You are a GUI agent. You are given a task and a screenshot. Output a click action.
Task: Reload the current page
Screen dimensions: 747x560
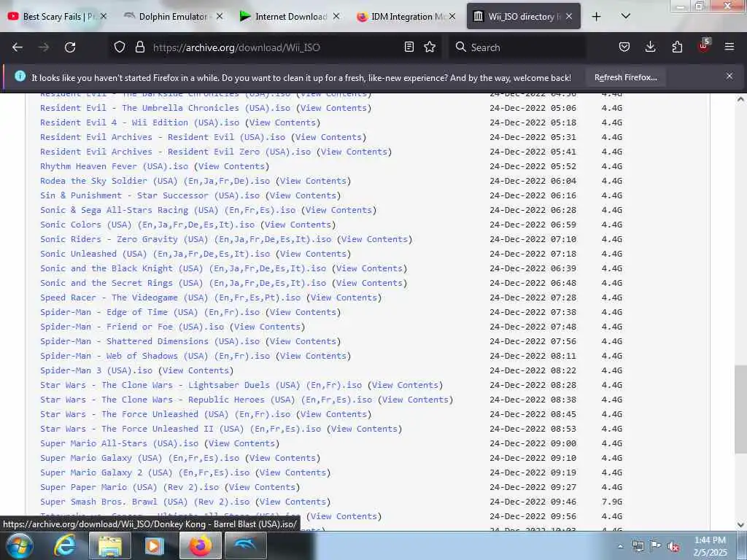70,47
